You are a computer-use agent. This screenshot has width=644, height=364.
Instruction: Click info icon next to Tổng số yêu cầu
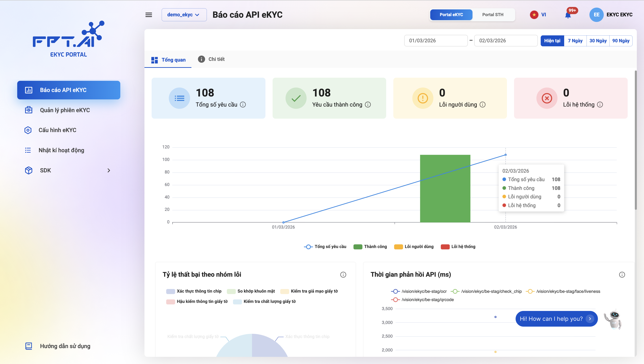pyautogui.click(x=243, y=105)
